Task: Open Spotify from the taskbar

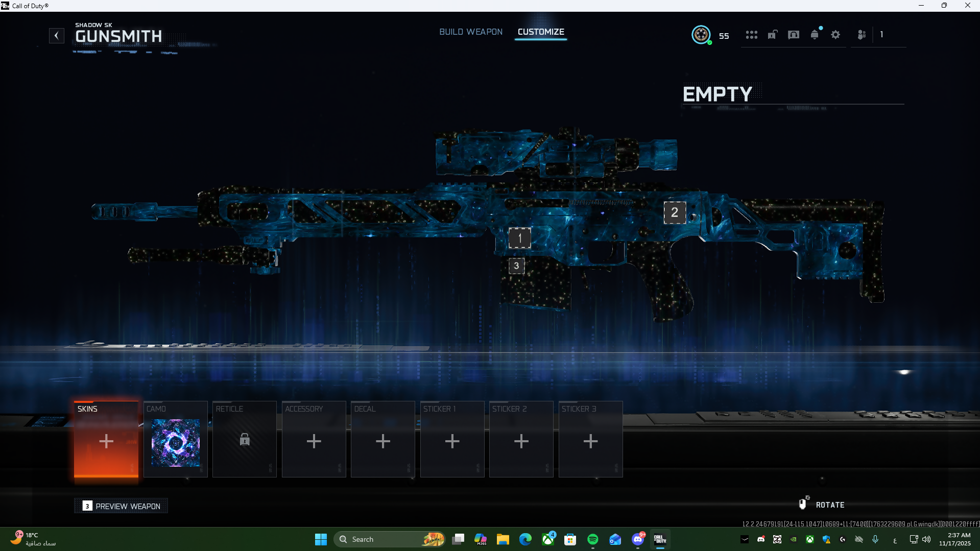Action: [x=592, y=539]
